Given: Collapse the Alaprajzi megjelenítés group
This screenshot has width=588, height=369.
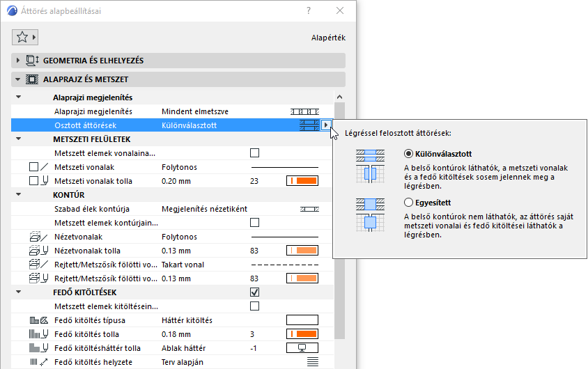Looking at the screenshot, I should tap(18, 97).
